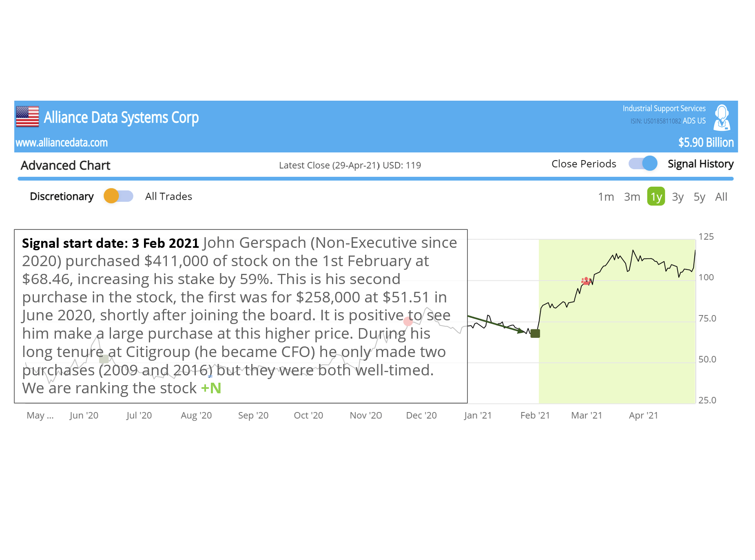755x560 pixels.
Task: Show All time range
Action: point(721,197)
